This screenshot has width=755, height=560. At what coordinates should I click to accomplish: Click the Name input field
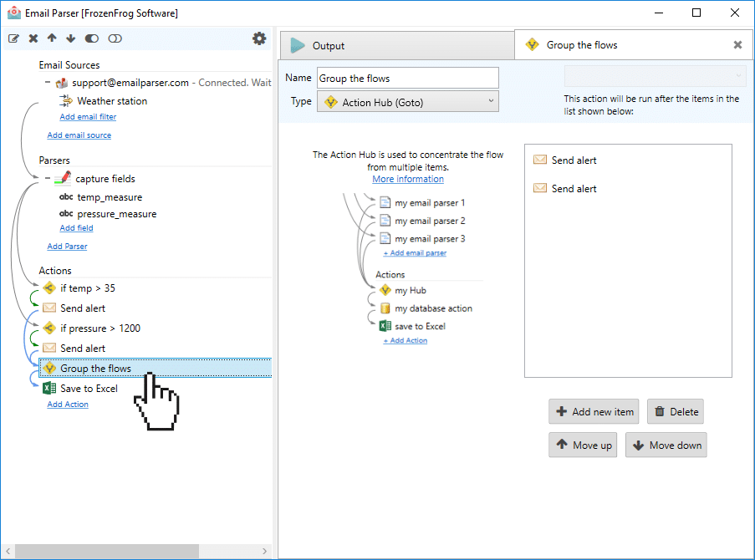[408, 78]
